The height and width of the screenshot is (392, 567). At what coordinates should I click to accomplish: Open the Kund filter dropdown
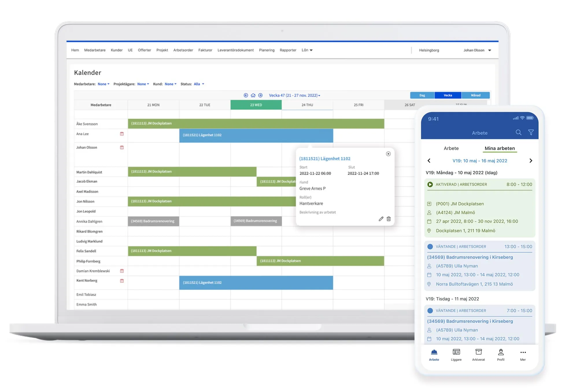(171, 84)
